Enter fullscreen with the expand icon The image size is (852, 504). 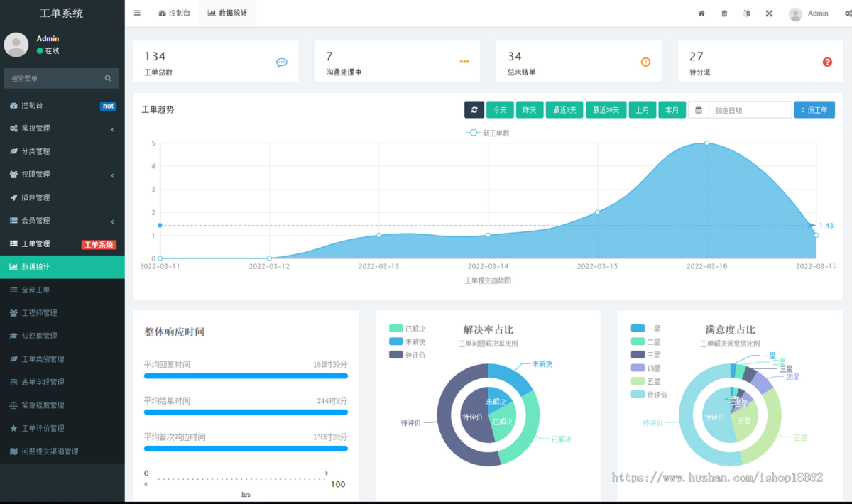769,13
